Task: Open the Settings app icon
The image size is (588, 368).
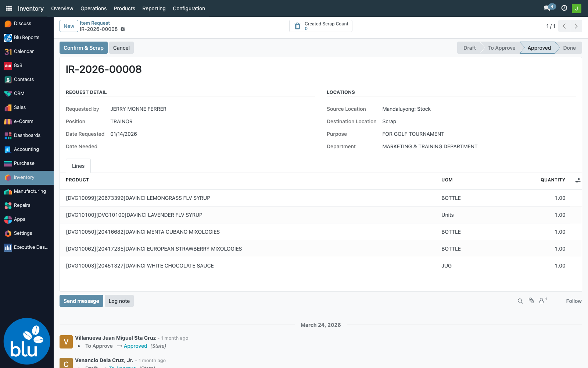Action: point(8,233)
